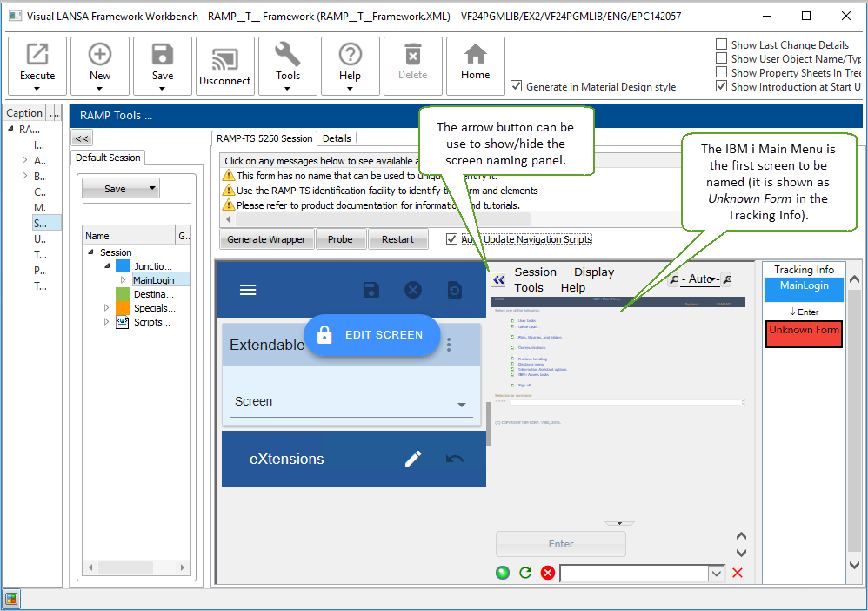868x611 pixels.
Task: Open the Screen dropdown in Extendable card
Action: point(462,405)
